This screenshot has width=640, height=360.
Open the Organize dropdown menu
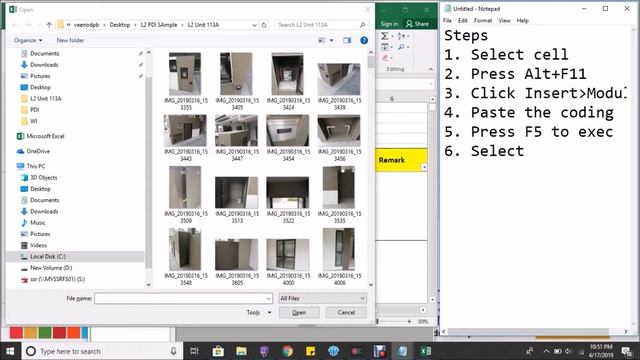coord(28,40)
